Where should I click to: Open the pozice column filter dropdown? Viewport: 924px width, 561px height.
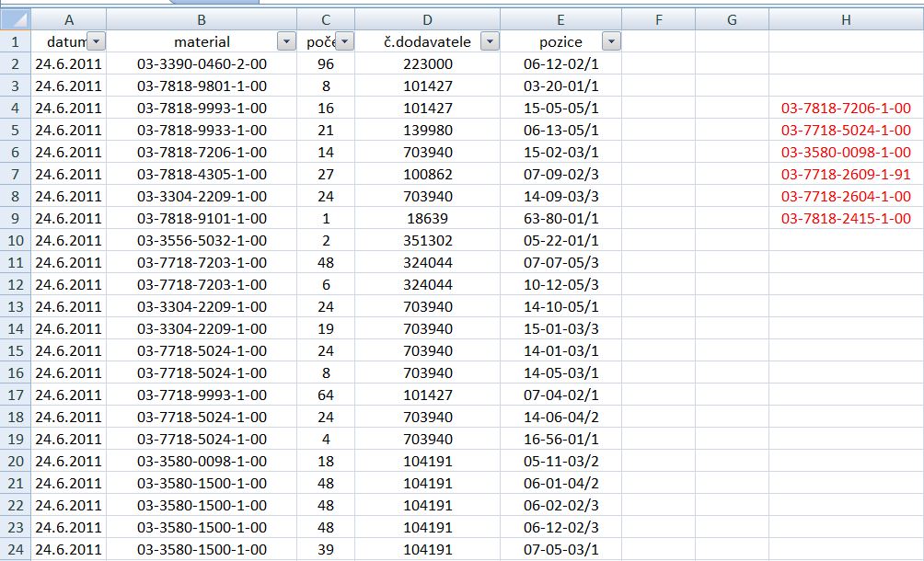point(611,41)
